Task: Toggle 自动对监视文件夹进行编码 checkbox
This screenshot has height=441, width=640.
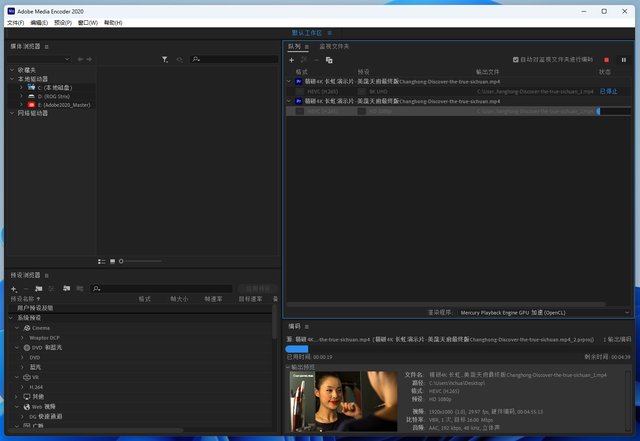Action: [x=516, y=60]
